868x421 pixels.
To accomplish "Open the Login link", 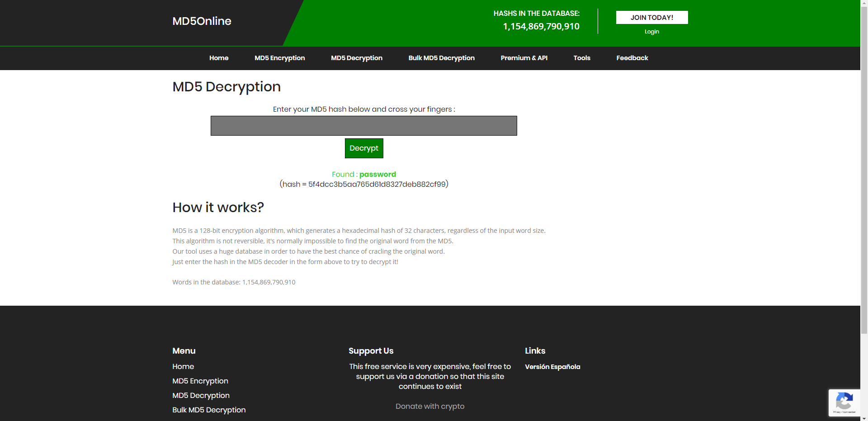I will (651, 32).
